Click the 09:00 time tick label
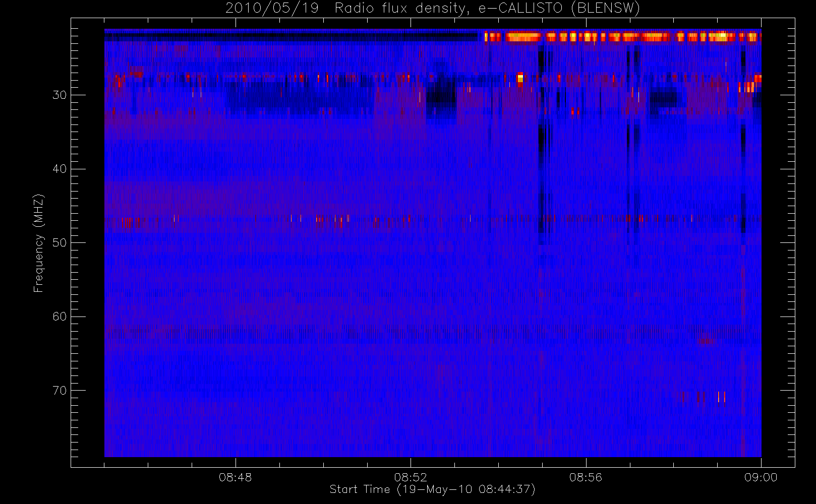The height and width of the screenshot is (504, 816). pyautogui.click(x=761, y=477)
